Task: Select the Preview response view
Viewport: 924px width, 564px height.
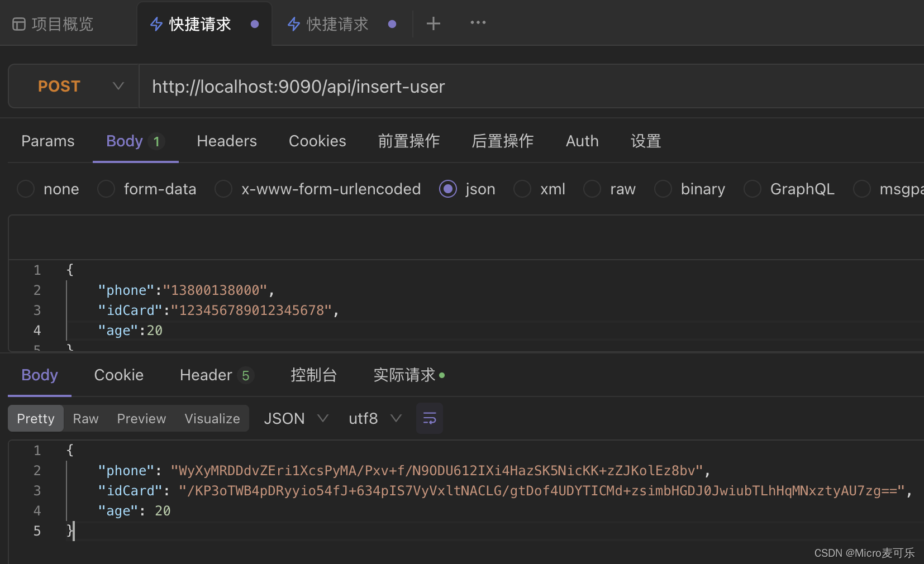Action: click(141, 418)
